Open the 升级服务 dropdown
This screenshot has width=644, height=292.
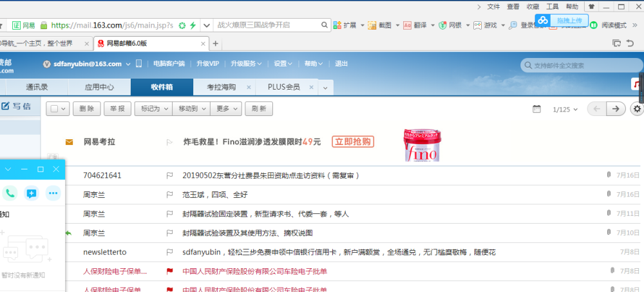point(246,64)
